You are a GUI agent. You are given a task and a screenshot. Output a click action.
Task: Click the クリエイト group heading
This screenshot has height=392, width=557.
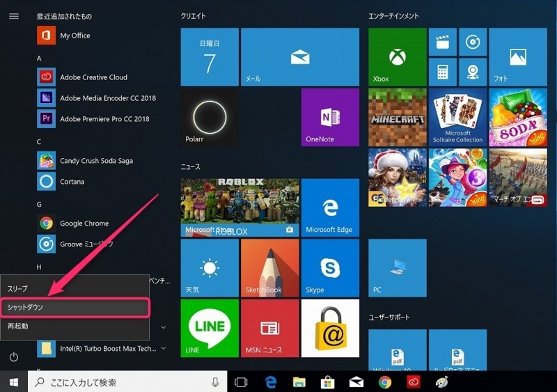[x=194, y=16]
